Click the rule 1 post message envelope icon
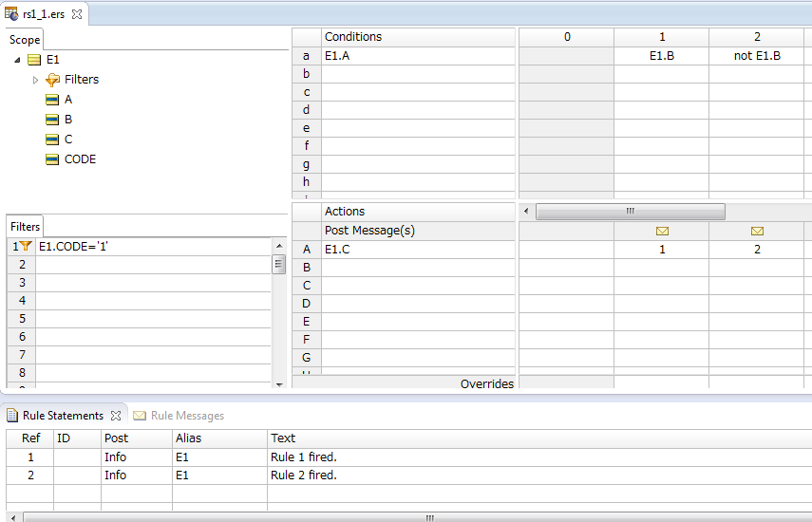 662,232
